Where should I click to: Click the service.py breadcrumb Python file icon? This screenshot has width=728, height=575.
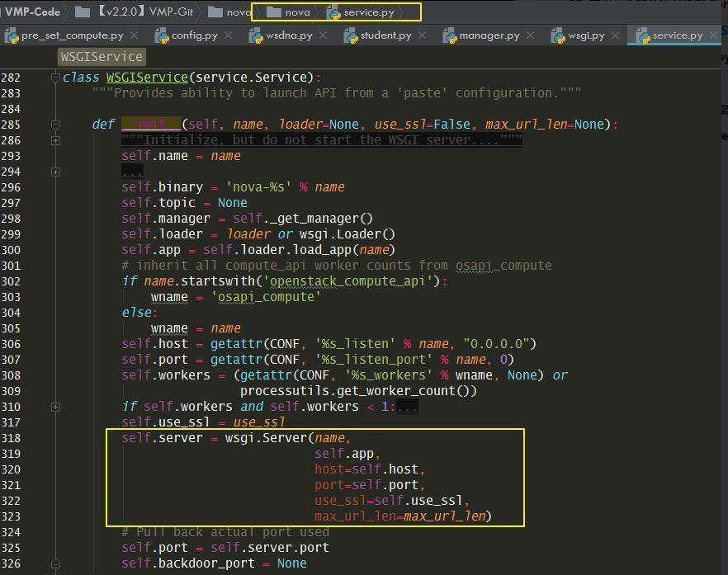[x=333, y=13]
